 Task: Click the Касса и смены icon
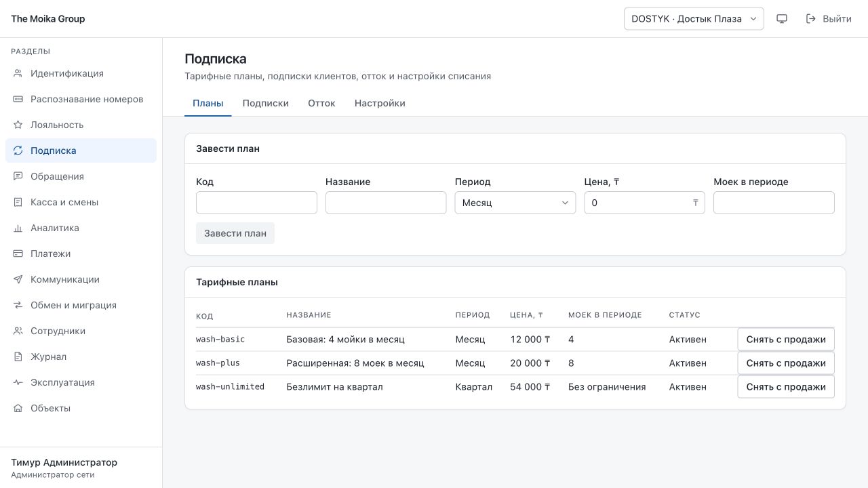(18, 202)
